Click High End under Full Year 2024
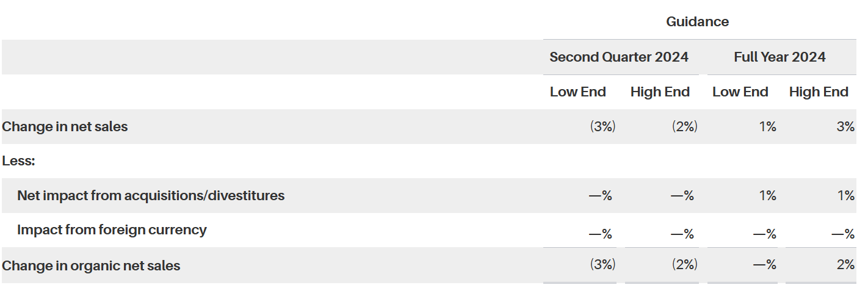 click(x=819, y=92)
